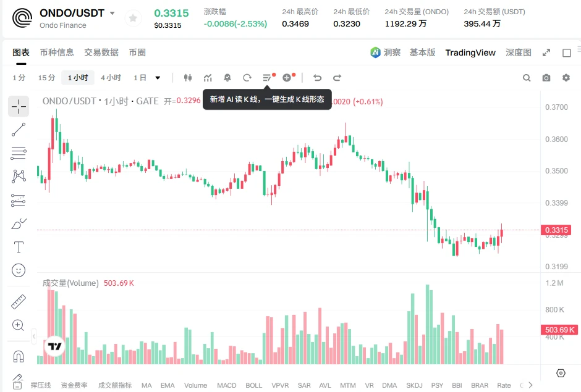Viewport: 581px width, 392px height.
Task: Open the 币种信息 tab
Action: pyautogui.click(x=57, y=52)
